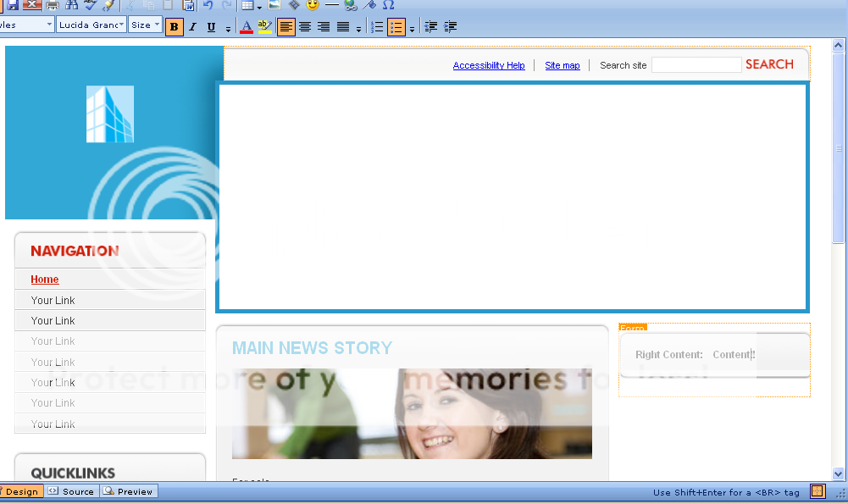
Task: Switch to the Preview tab
Action: [128, 491]
